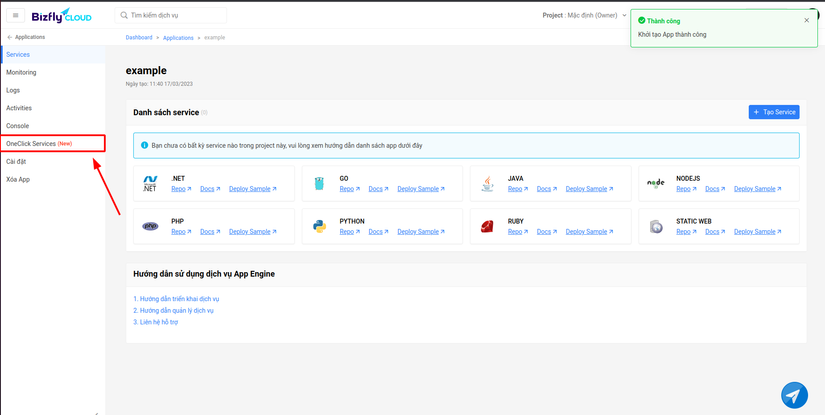This screenshot has height=415, width=825.
Task: Open 'Hướng dẫn quản lý dịch vụ' guide
Action: tap(173, 310)
